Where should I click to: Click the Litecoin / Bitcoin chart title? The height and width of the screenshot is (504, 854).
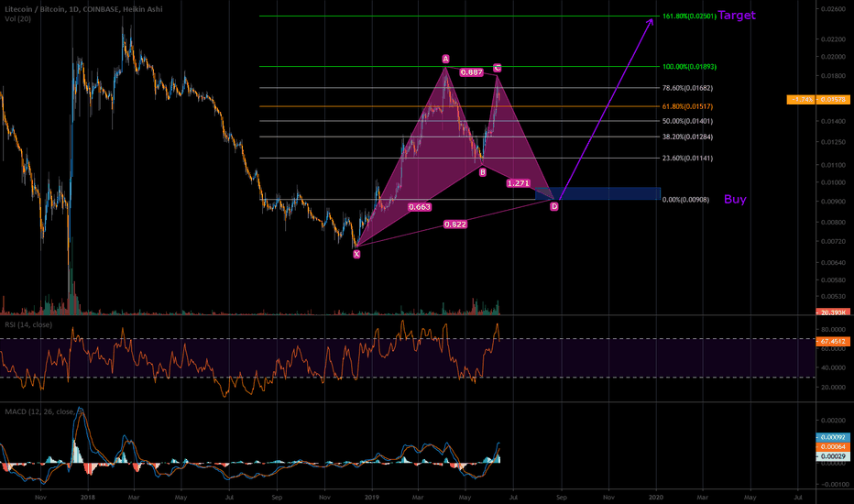(x=83, y=9)
